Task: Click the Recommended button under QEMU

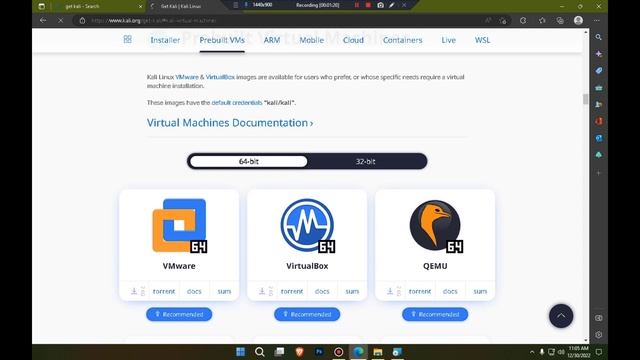Action: [x=435, y=314]
